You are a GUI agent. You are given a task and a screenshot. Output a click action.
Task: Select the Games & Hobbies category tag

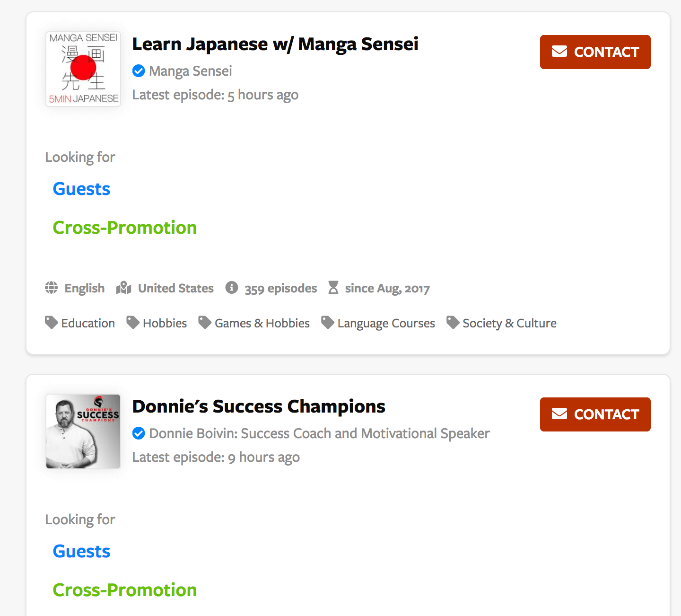(254, 323)
